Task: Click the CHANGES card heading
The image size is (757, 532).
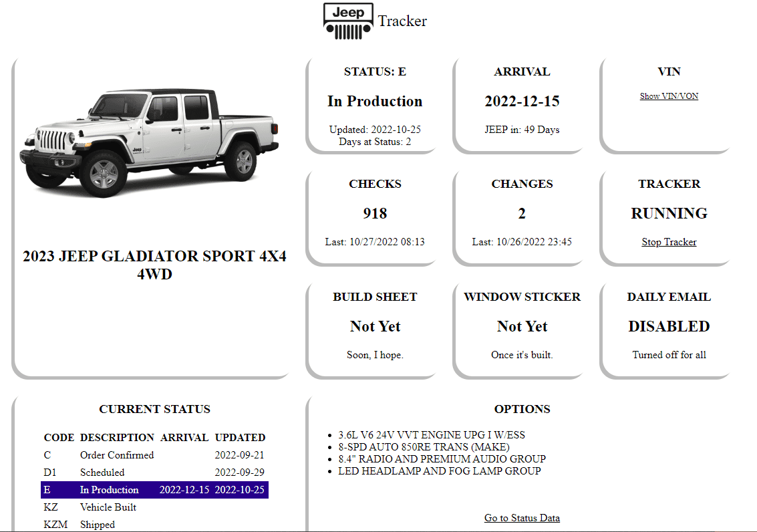Action: click(x=522, y=184)
